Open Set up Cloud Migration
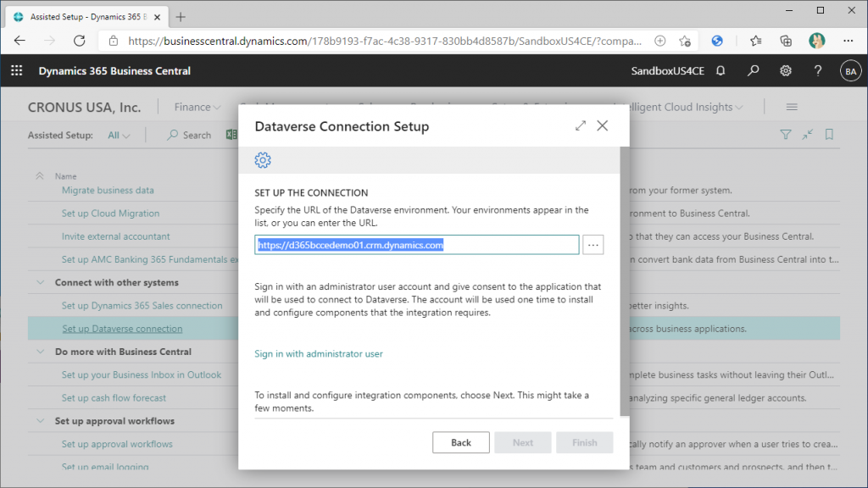This screenshot has height=488, width=868. point(111,213)
